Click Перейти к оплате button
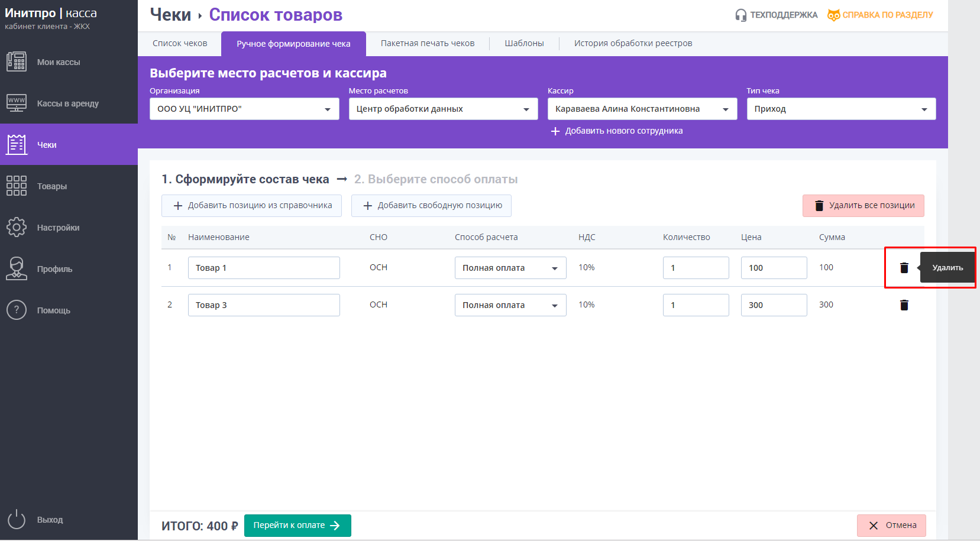The image size is (980, 541). point(297,526)
